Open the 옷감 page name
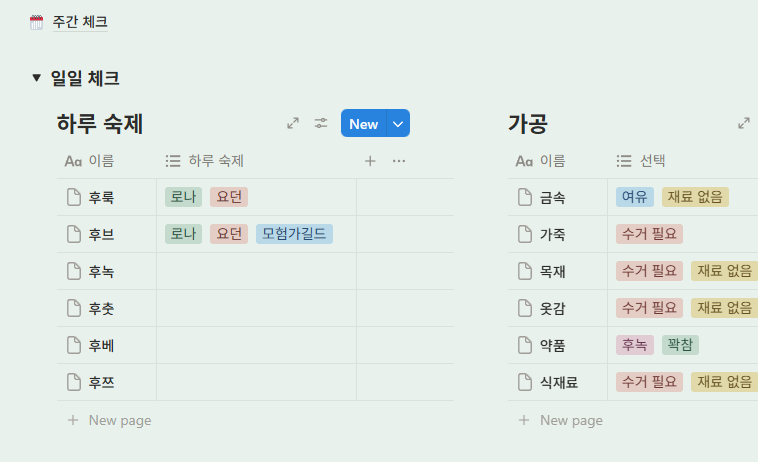The height and width of the screenshot is (462, 758). pyautogui.click(x=553, y=309)
